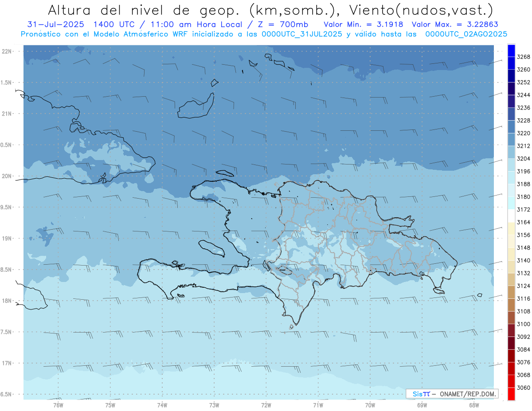Screen dimensions: 532x411
Task: Click the valid-until time '0000UTC_02AGO2025'
Action: point(466,34)
